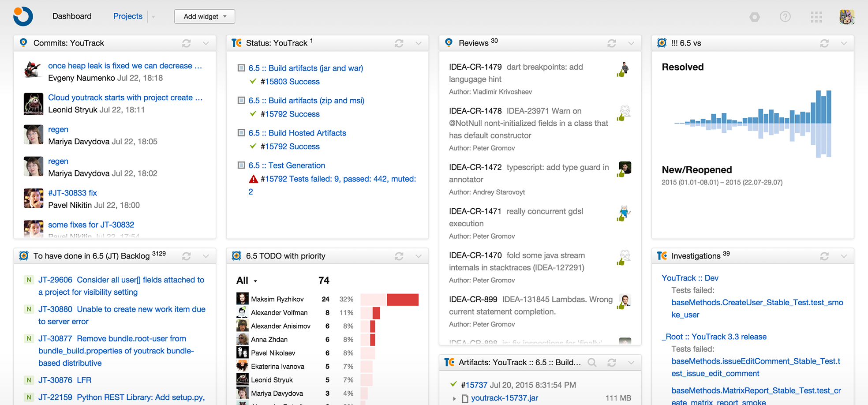Click the build icon beside Build artifacts (zip and msi)
Image resolution: width=868 pixels, height=405 pixels.
coord(241,100)
